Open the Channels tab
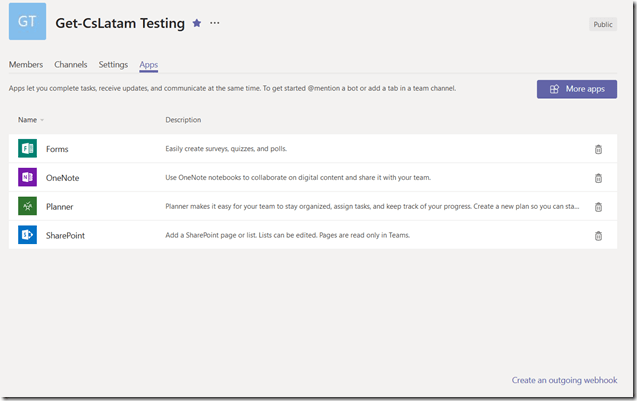This screenshot has height=401, width=637. click(x=71, y=65)
